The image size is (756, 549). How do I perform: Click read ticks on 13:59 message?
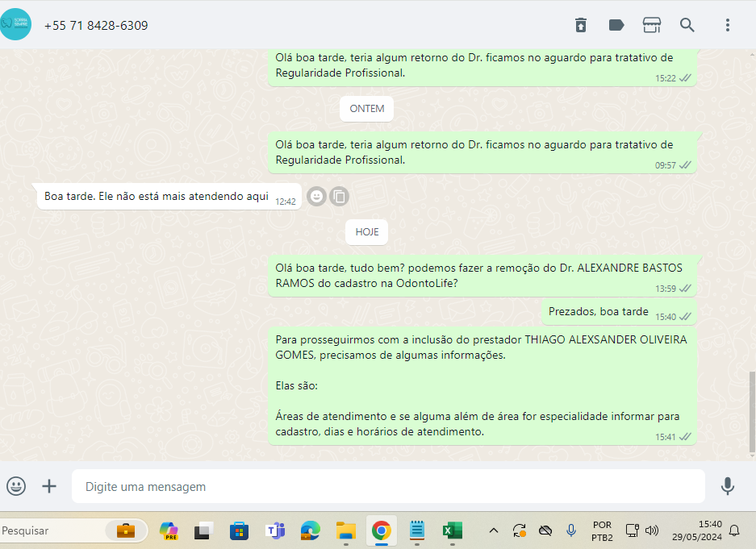click(685, 289)
